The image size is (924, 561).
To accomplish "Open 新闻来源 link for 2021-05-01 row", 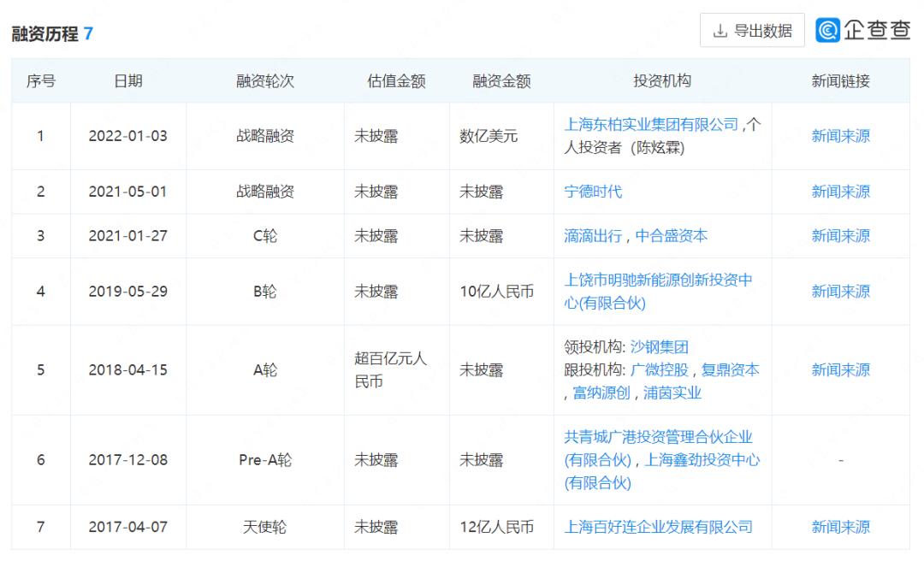I will pyautogui.click(x=840, y=192).
